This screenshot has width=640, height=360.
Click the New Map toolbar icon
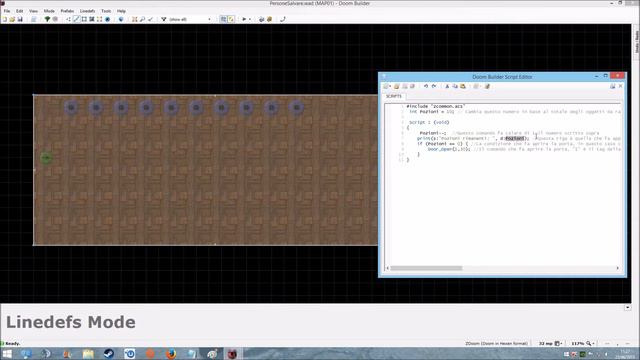click(x=4, y=19)
